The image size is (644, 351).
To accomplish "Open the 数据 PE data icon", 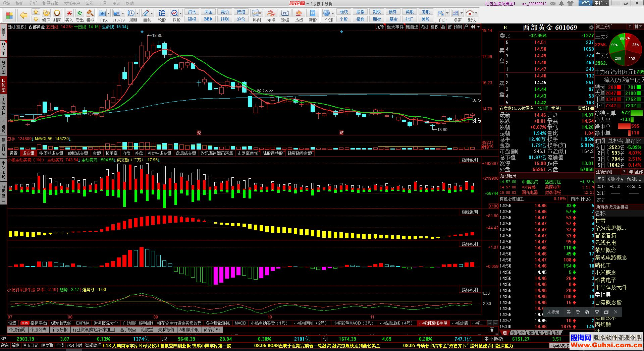I will 285,13.
